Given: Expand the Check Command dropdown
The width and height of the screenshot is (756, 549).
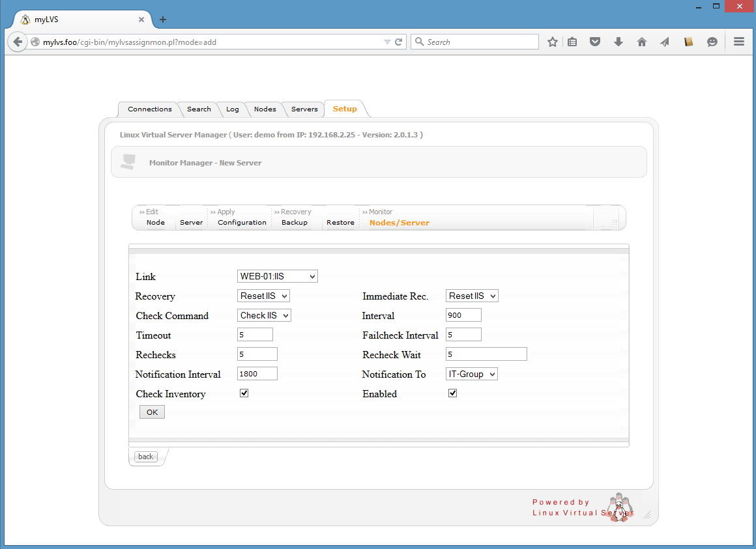Looking at the screenshot, I should coord(264,315).
